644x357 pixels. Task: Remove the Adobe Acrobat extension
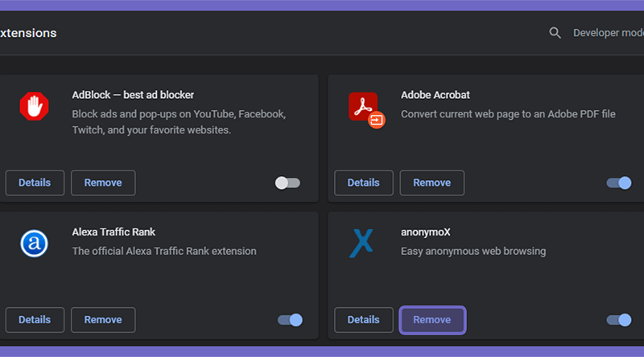[x=432, y=183]
